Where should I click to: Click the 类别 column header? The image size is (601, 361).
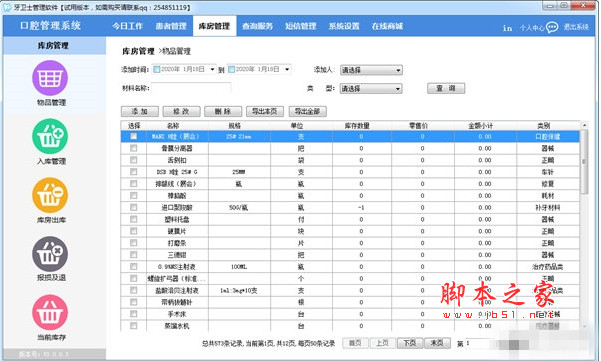pos(544,126)
